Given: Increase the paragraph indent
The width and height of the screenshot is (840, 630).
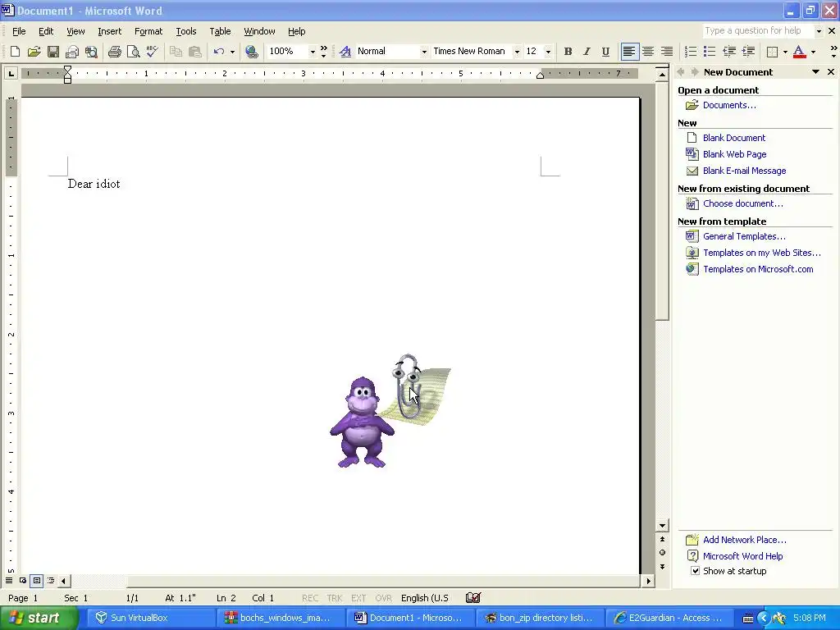Looking at the screenshot, I should [x=748, y=52].
